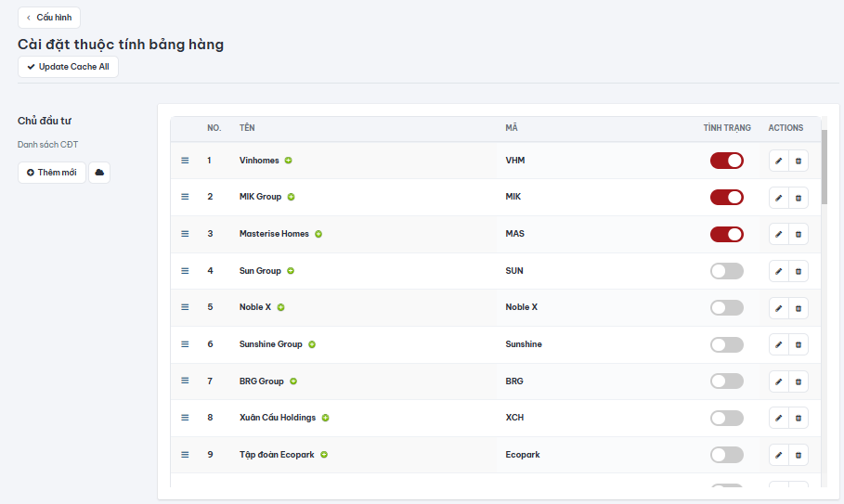This screenshot has height=504, width=844.
Task: Click the drag handle for MIK Group row
Action: [x=185, y=197]
